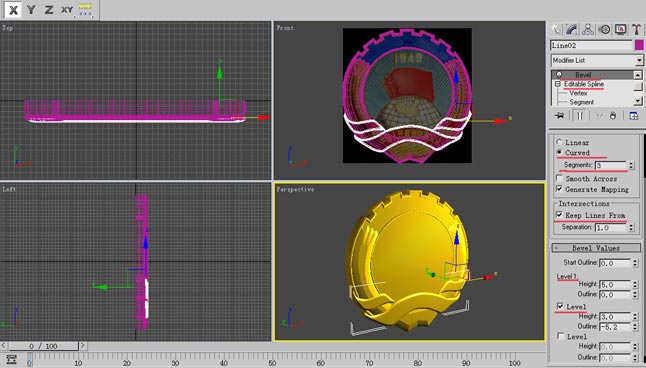Uncheck Generate Mapping checkbox
Screen dimensions: 646x368
559,189
